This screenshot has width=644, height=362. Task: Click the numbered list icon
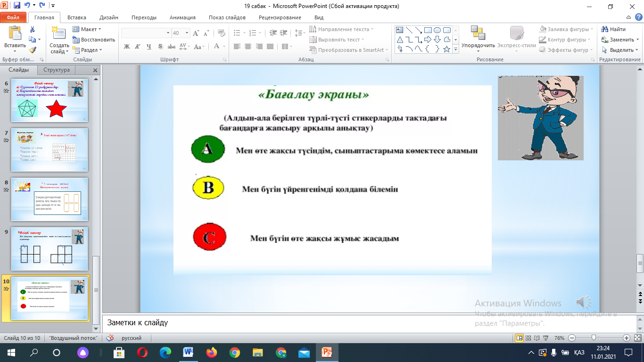coord(253,33)
